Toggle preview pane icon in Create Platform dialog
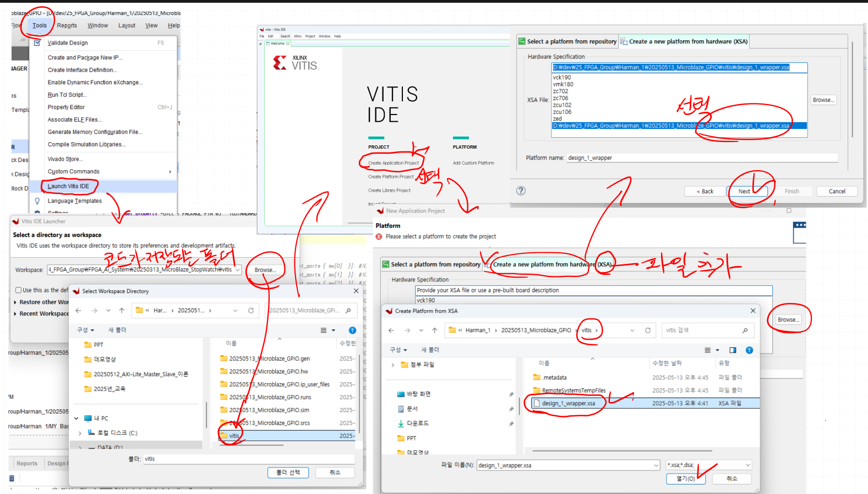Screen dimensions: 868x494 tap(733, 350)
